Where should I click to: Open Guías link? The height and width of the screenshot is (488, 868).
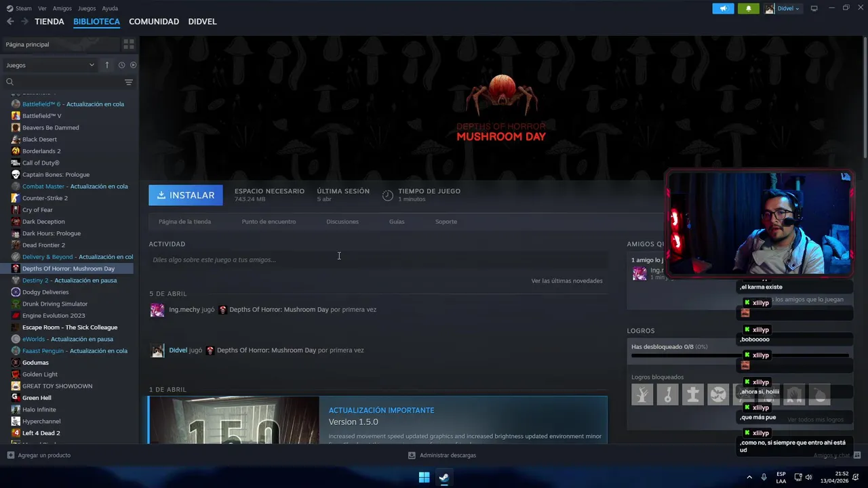click(397, 222)
